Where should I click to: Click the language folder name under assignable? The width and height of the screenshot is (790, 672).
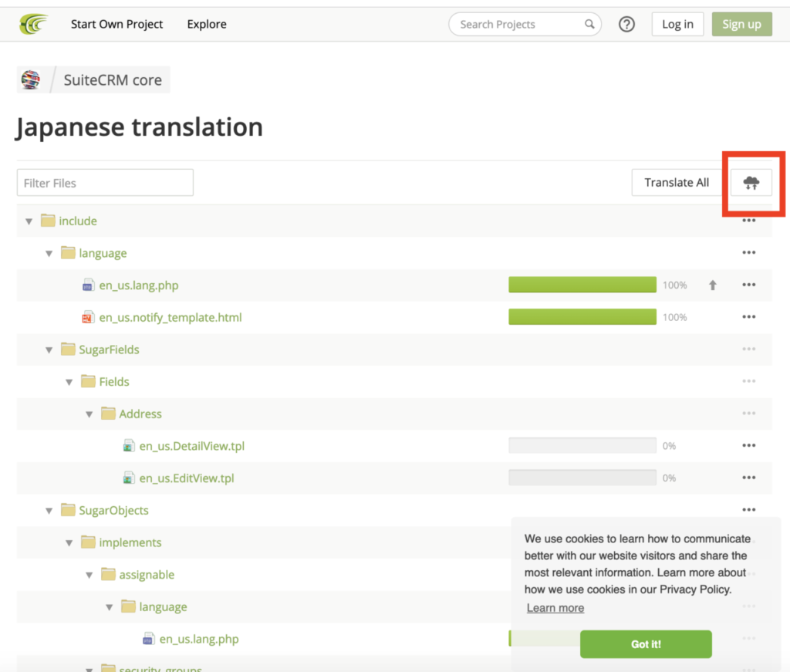coord(164,607)
